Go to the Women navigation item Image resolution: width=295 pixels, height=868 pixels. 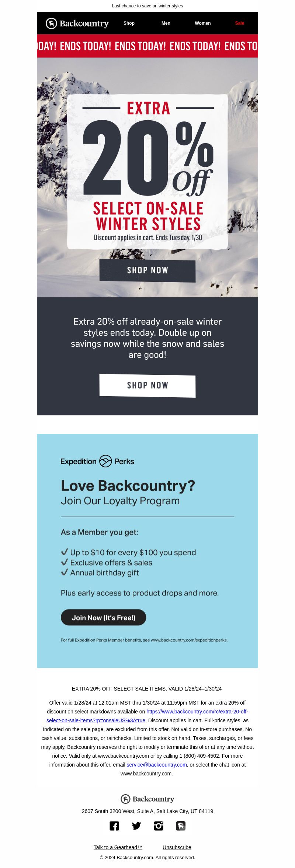point(203,23)
